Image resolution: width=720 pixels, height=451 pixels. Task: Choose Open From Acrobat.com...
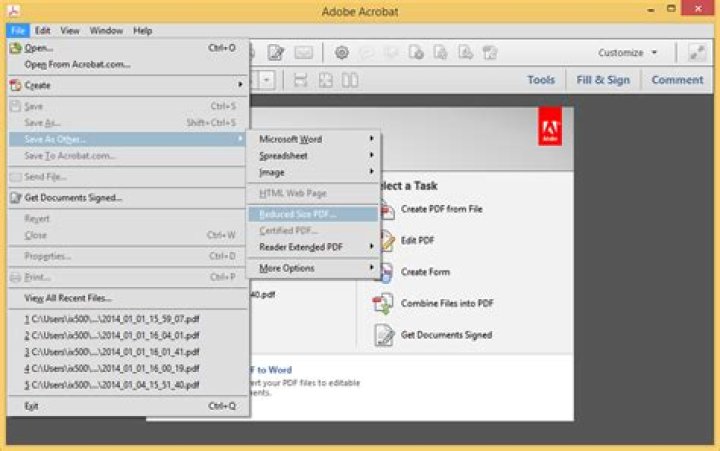pyautogui.click(x=128, y=64)
